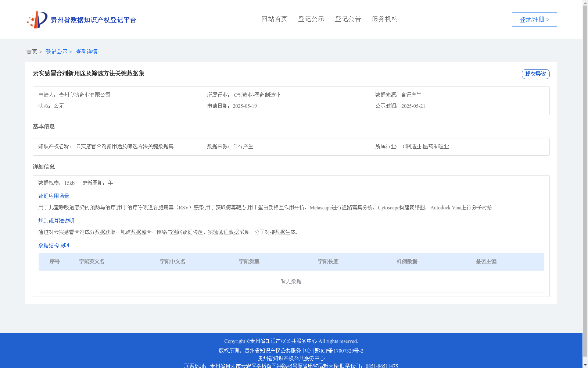This screenshot has width=588, height=368.
Task: Click 数据规模 15kb value
Action: (69, 183)
